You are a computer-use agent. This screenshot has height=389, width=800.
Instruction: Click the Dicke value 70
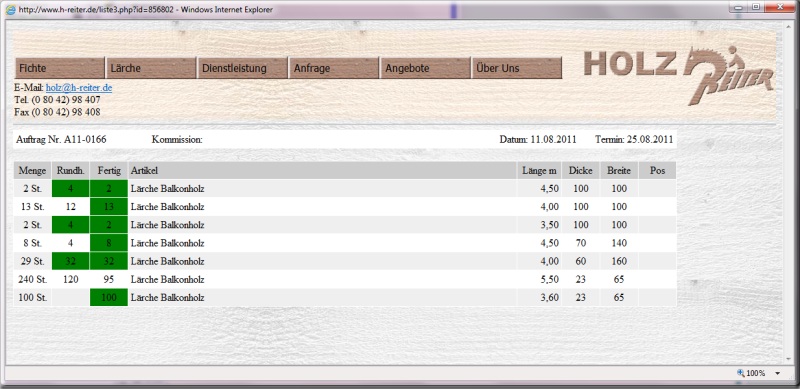581,243
